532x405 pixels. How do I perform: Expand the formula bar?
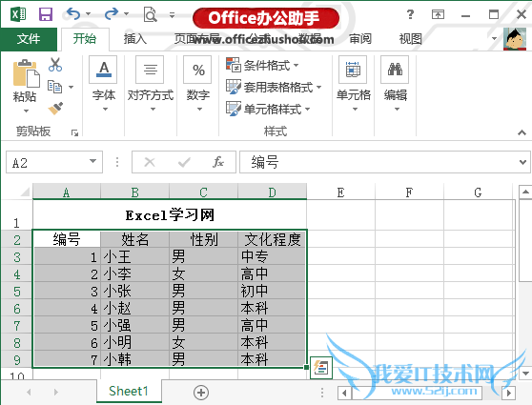522,162
